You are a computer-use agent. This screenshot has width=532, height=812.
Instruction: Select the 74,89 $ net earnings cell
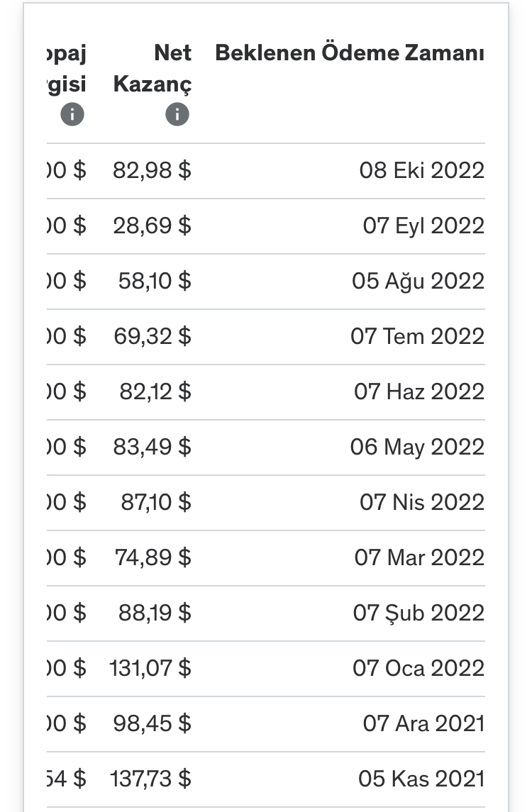153,557
